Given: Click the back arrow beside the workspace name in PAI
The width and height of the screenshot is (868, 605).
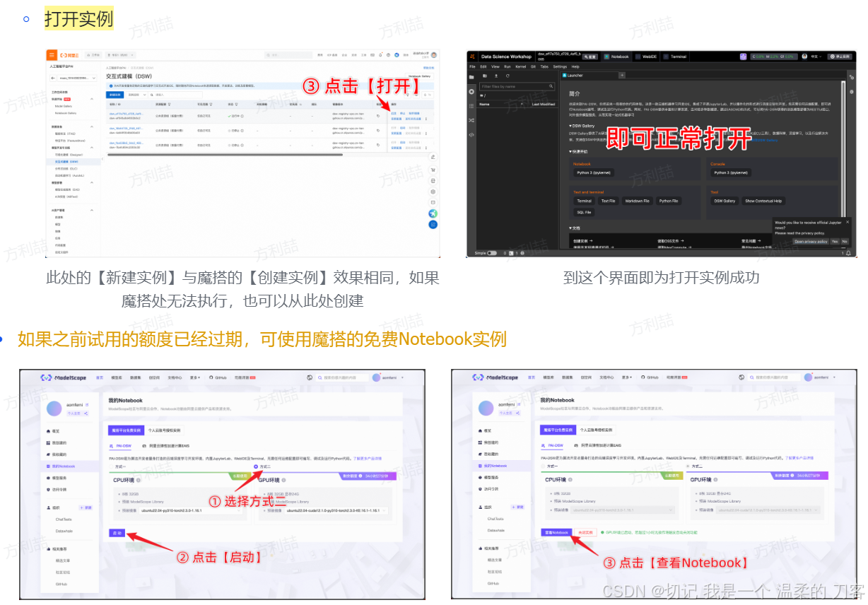Looking at the screenshot, I should click(53, 78).
